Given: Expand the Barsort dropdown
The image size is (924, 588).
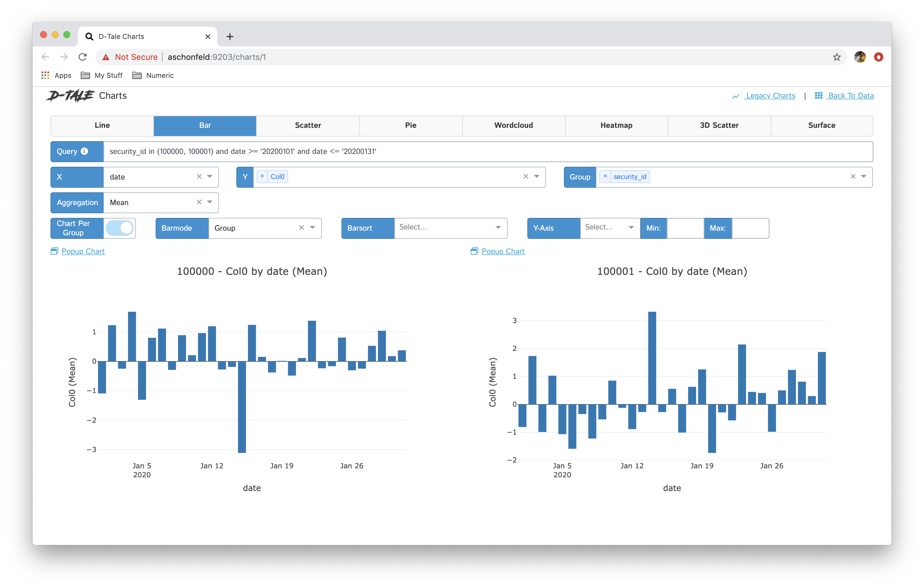Looking at the screenshot, I should (498, 227).
